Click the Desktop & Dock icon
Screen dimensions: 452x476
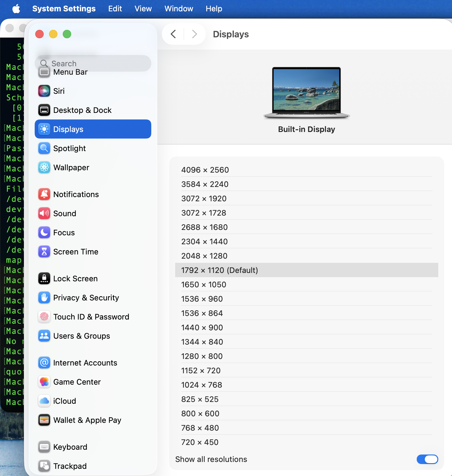coord(44,110)
